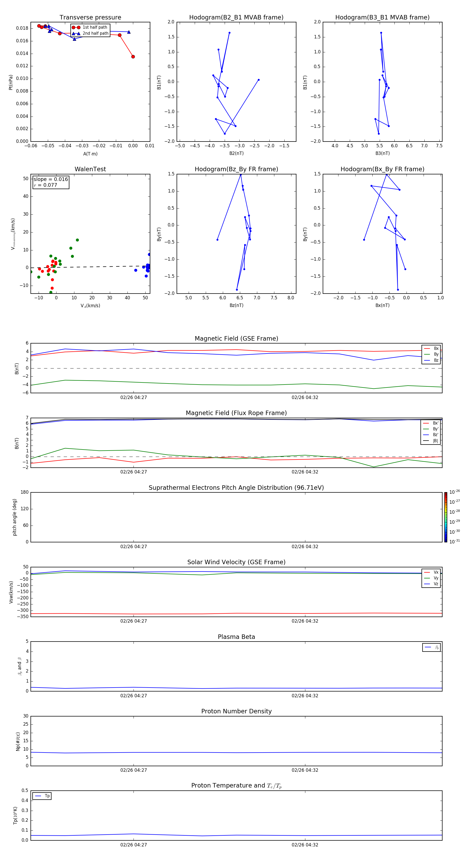Click the 'Pt(nPa)' y-axis label

[x=11, y=82]
